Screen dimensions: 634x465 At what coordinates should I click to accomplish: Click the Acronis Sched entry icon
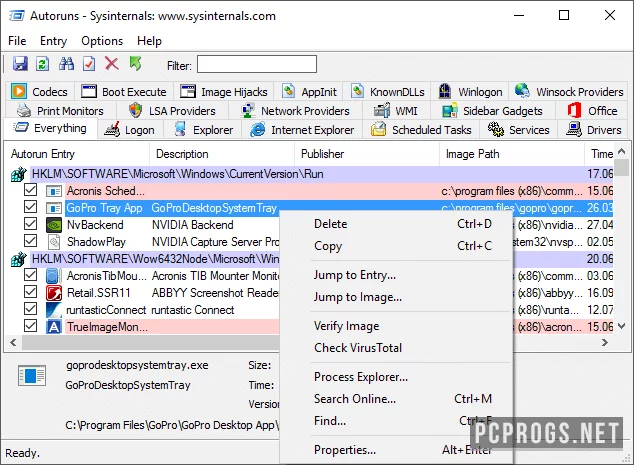54,191
